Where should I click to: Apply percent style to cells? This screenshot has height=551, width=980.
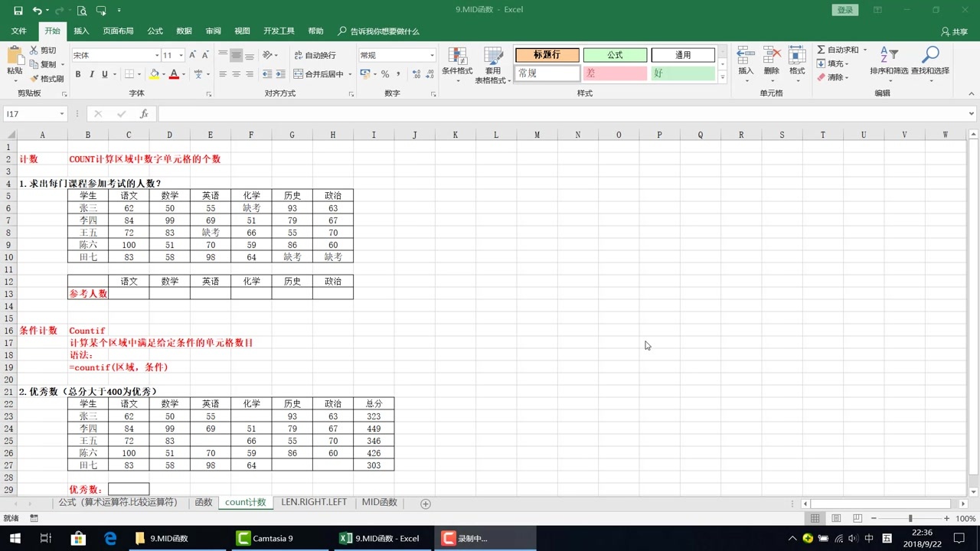click(x=385, y=74)
